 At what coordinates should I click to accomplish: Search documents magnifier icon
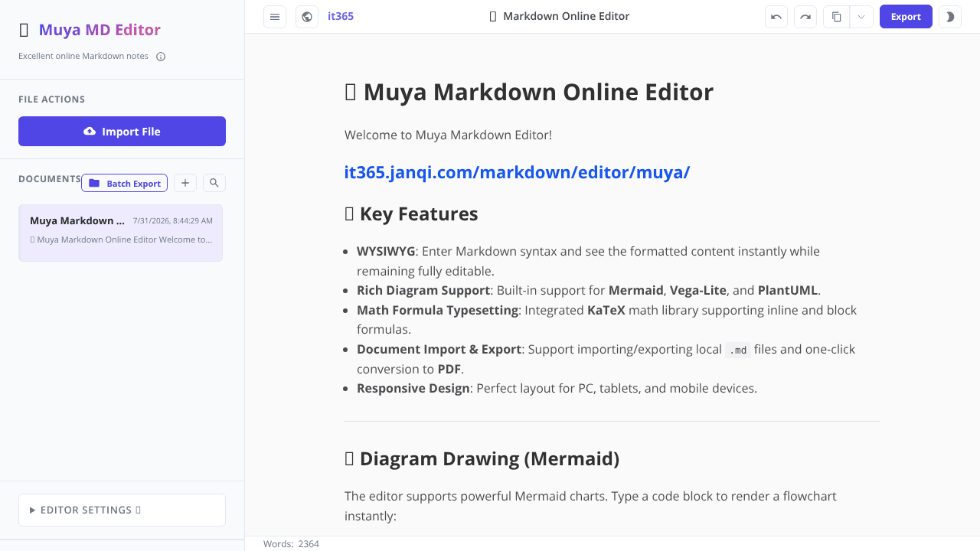214,183
